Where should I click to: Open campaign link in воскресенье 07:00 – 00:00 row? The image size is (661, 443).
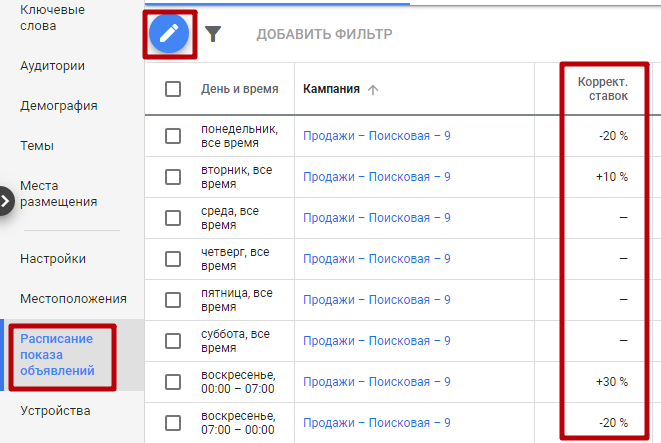point(377,422)
